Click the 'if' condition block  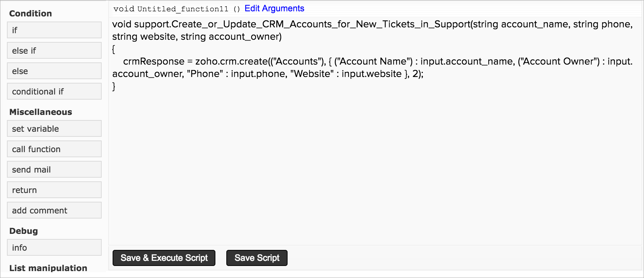(x=54, y=30)
